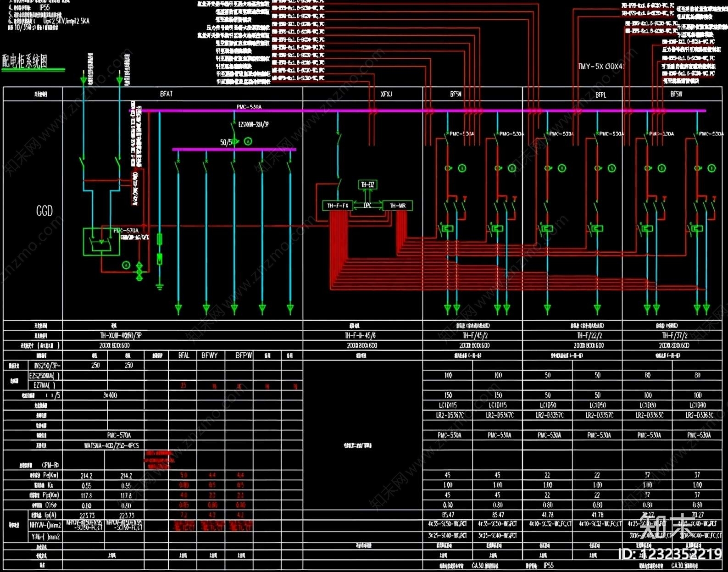Screen dimensions: 728x572
Task: Select the TMY-5X busbar specification text
Action: click(x=601, y=67)
